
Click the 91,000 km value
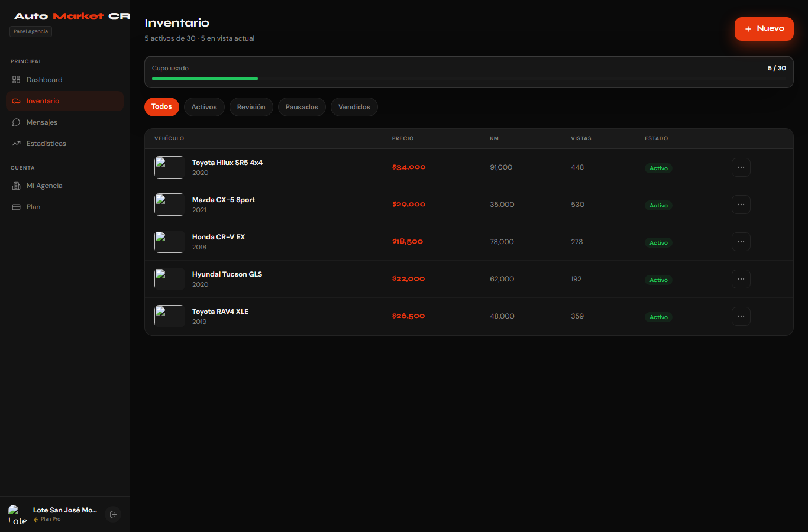point(501,167)
